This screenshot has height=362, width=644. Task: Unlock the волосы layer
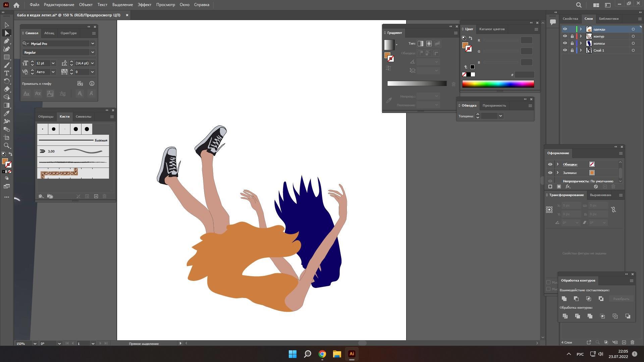572,43
